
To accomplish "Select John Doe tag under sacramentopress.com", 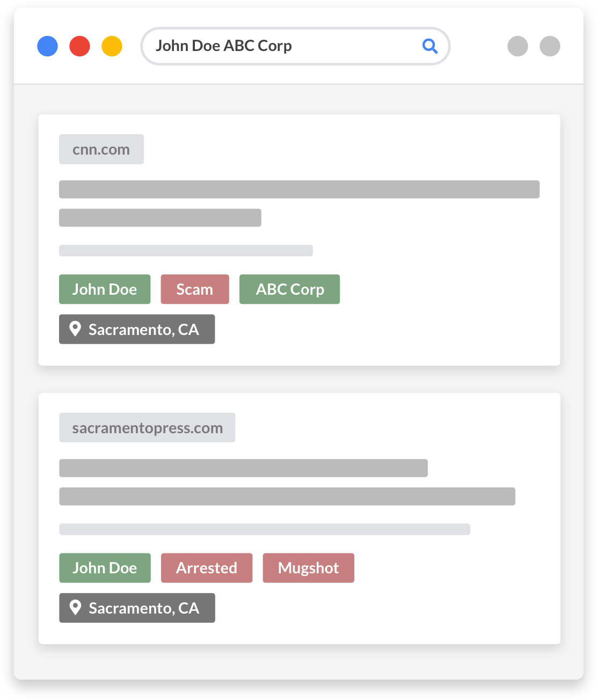I will coord(105,568).
